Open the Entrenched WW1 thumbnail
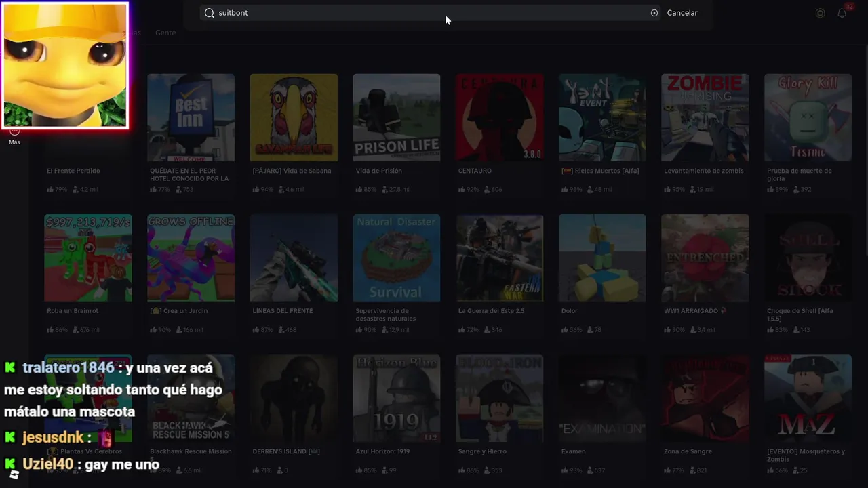Image resolution: width=868 pixels, height=488 pixels. (705, 258)
